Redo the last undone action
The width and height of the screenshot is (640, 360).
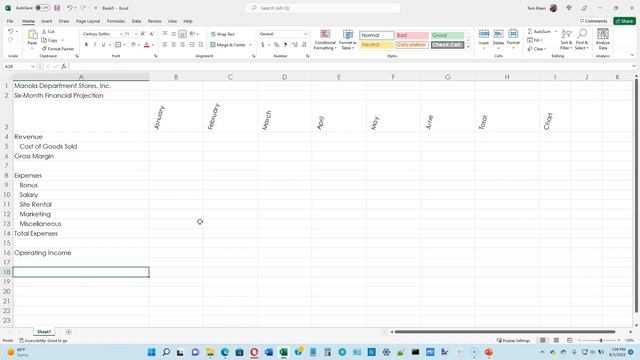[11, 40]
